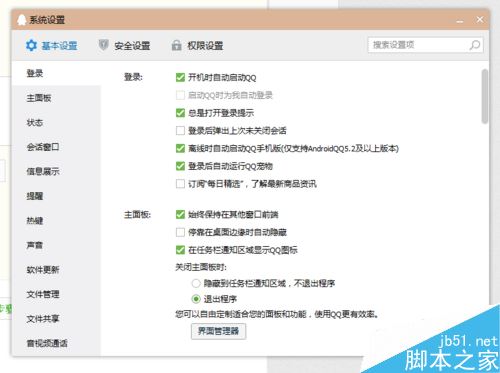Enable 停靠在桌面边缘时自动隐藏

180,232
